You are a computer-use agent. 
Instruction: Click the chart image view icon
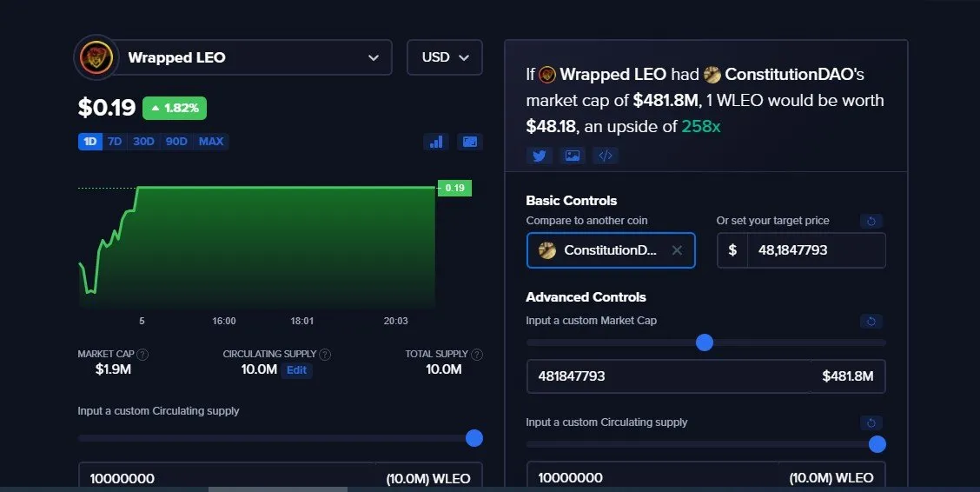470,142
